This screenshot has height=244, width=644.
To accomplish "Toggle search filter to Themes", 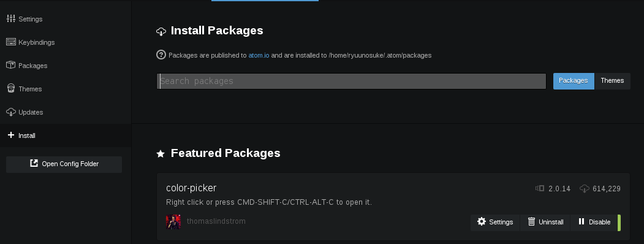I will coord(612,81).
